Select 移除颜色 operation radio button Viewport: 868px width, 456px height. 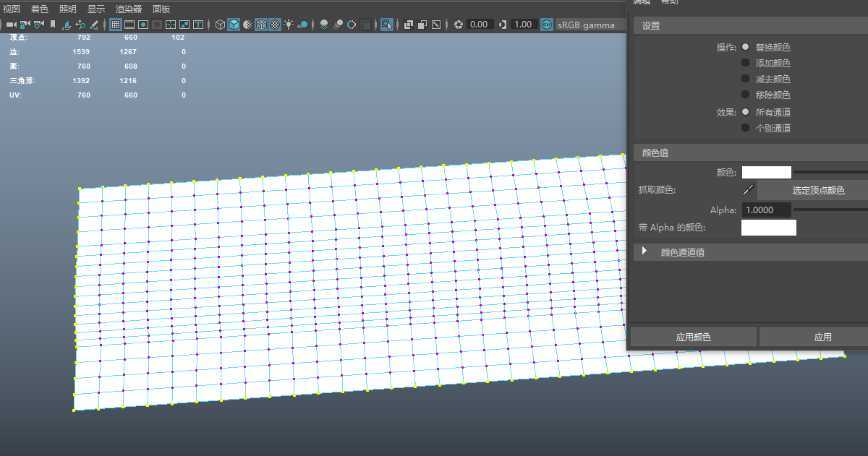pyautogui.click(x=746, y=95)
